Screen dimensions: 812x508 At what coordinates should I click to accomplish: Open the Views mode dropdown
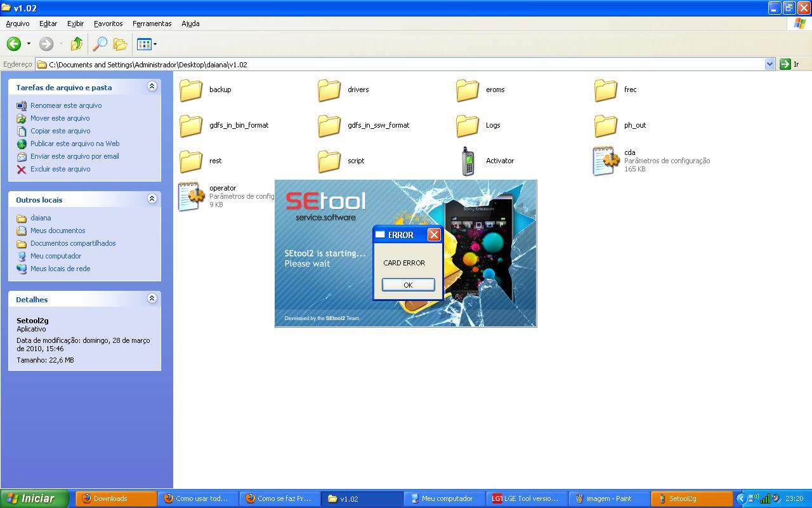pyautogui.click(x=147, y=44)
